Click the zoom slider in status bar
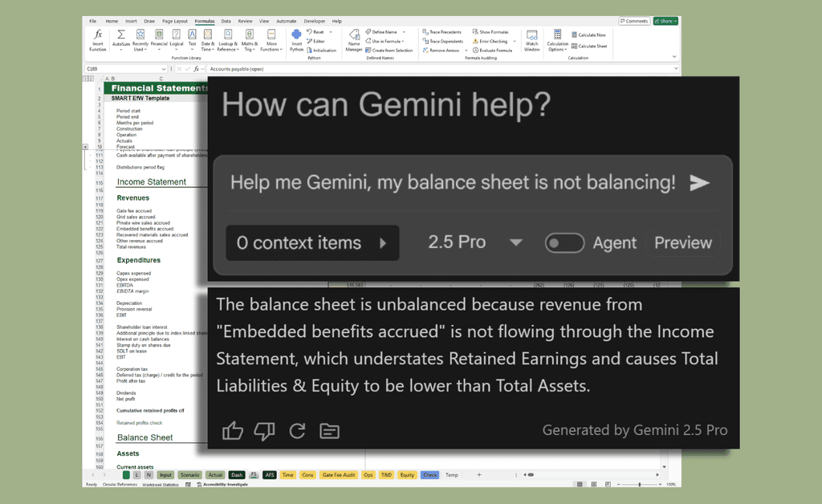The height and width of the screenshot is (504, 822). [x=640, y=485]
